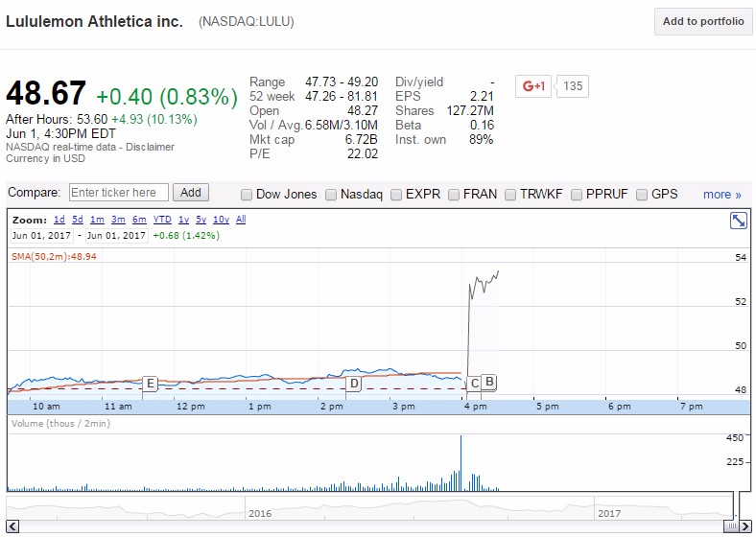This screenshot has height=537, width=756.
Task: Enable Nasdaq comparison checkbox
Action: (331, 195)
